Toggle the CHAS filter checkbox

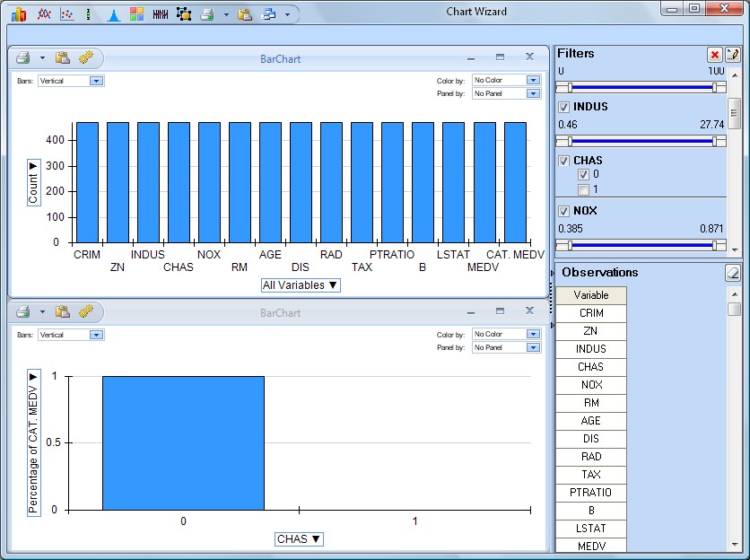[564, 161]
